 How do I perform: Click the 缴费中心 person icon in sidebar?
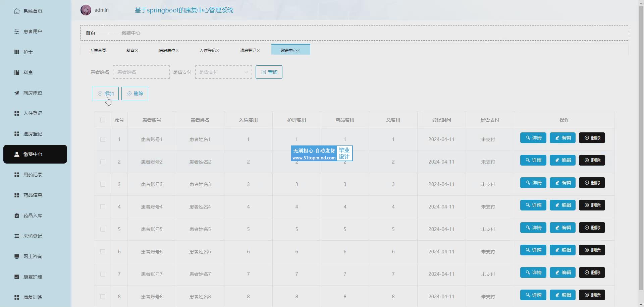point(17,154)
